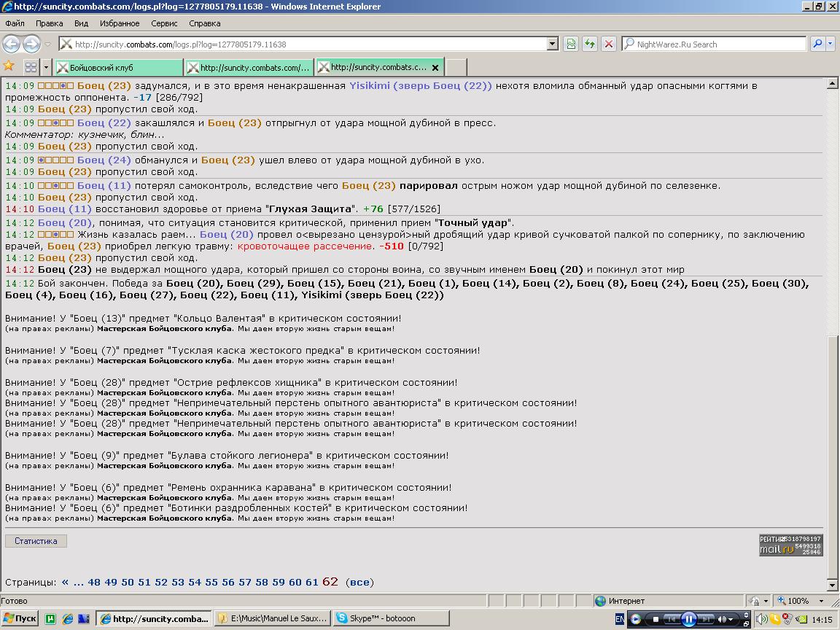Click the page scrollbar down arrow

pyautogui.click(x=833, y=585)
